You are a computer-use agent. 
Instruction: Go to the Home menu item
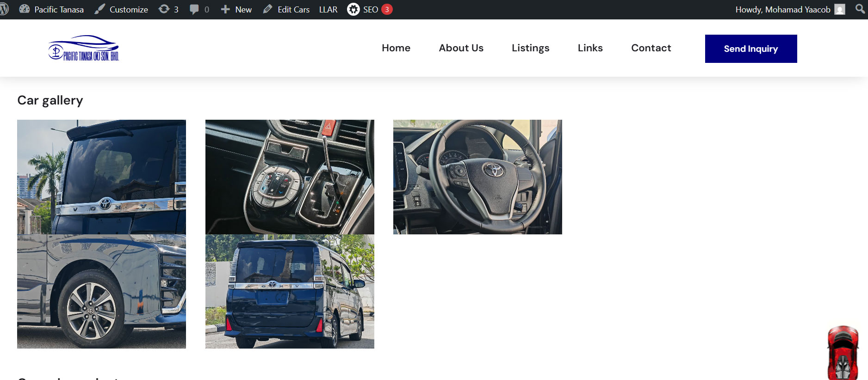[396, 48]
